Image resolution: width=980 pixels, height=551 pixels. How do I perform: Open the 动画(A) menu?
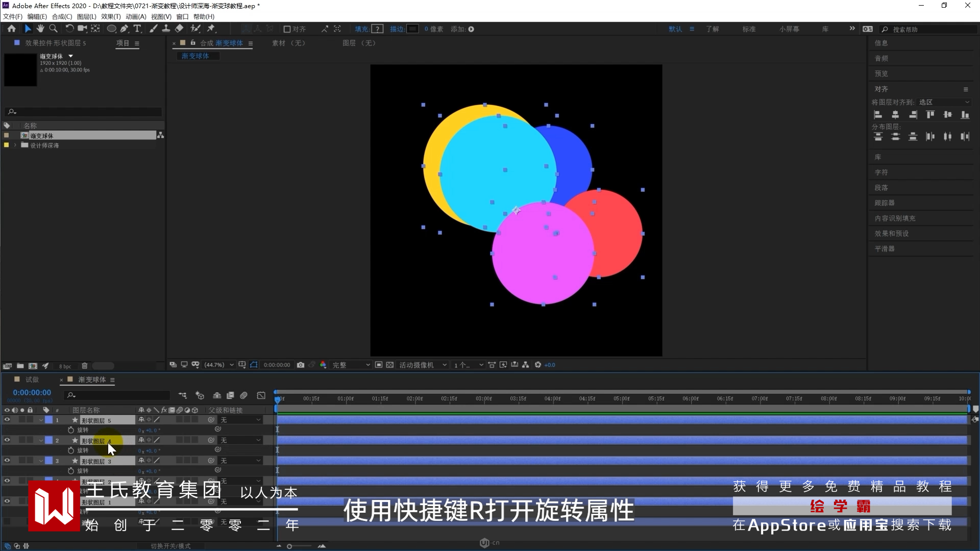136,17
